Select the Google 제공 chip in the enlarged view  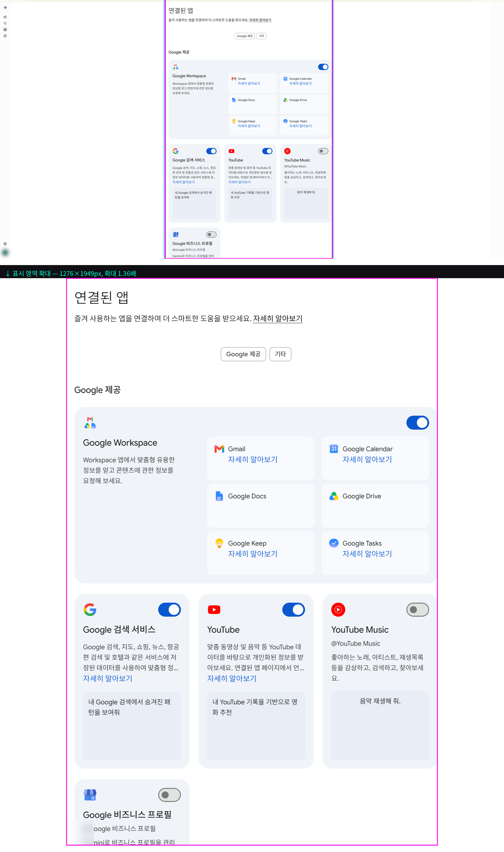tap(243, 354)
